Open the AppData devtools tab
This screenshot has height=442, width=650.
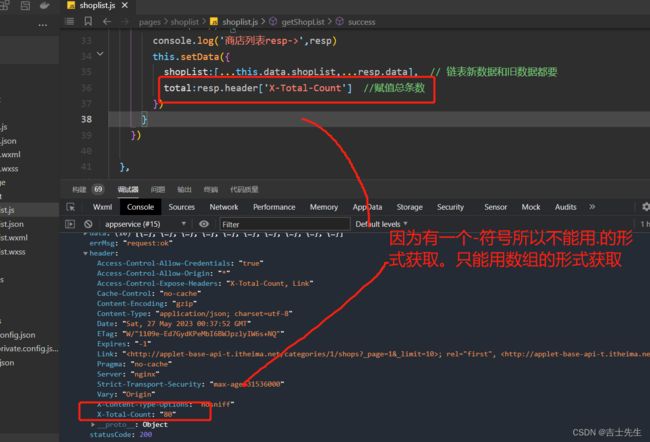367,207
